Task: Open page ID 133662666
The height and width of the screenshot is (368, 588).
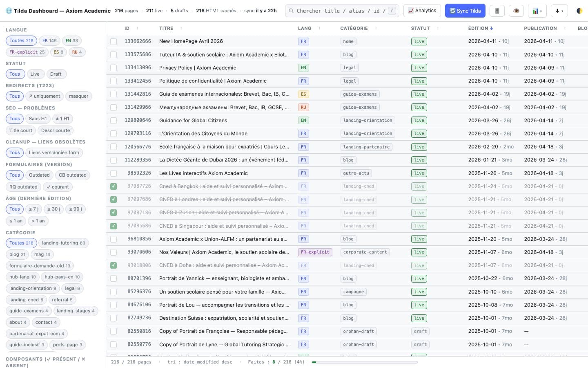Action: click(139, 41)
